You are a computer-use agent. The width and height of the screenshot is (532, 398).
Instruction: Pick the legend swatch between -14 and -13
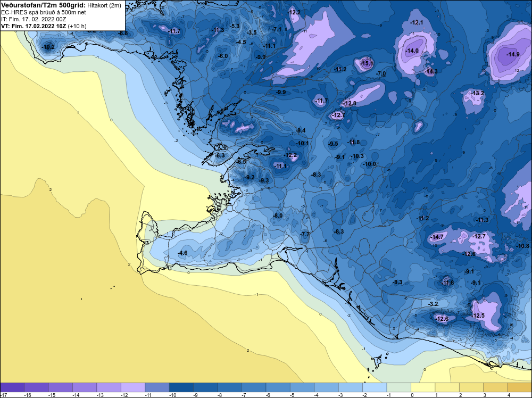(x=85, y=387)
